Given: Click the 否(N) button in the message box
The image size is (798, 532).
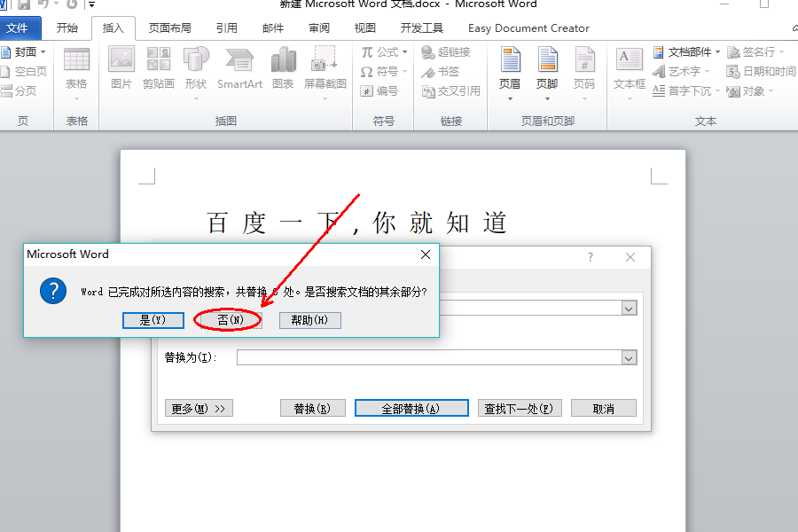Looking at the screenshot, I should (231, 320).
